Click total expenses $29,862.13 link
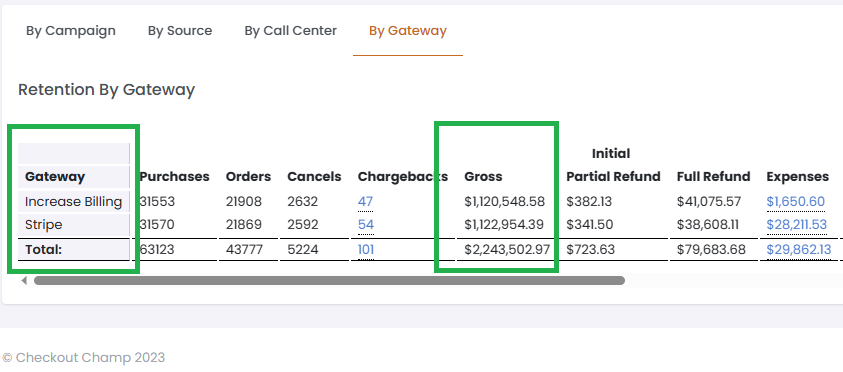The image size is (843, 372). pyautogui.click(x=799, y=249)
